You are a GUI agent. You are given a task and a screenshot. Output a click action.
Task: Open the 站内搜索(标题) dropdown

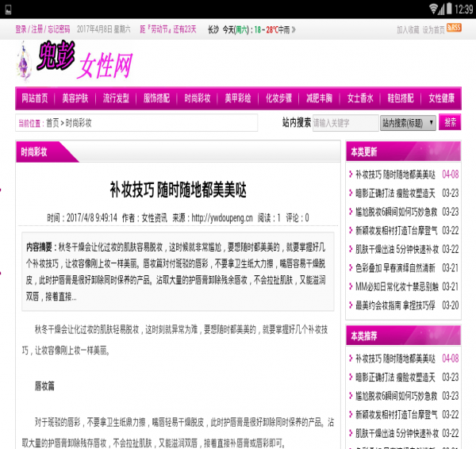[408, 123]
